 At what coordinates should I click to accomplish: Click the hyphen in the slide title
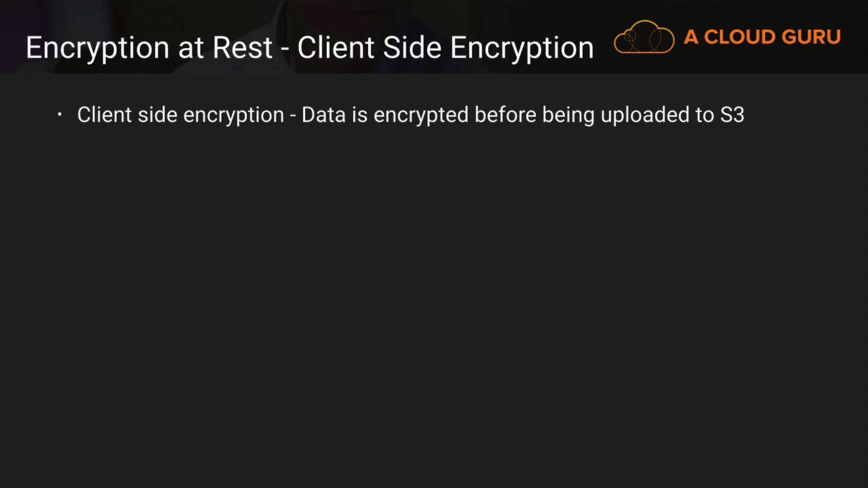pyautogui.click(x=285, y=49)
